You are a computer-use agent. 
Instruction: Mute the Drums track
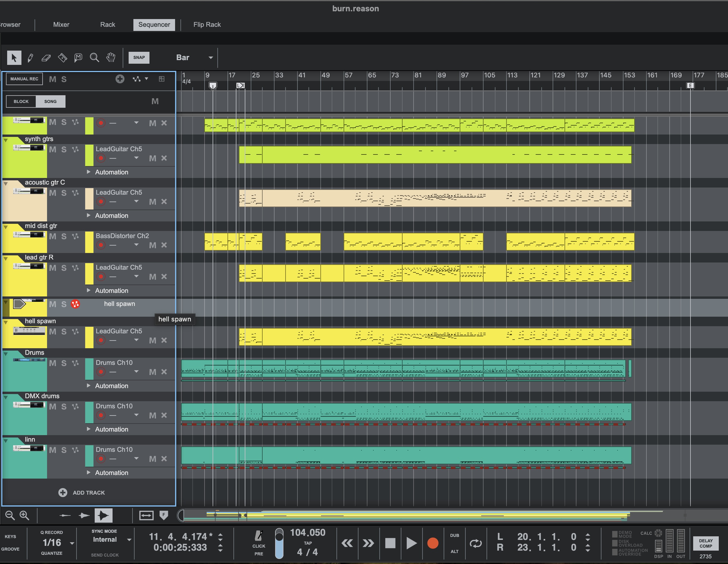(x=53, y=363)
